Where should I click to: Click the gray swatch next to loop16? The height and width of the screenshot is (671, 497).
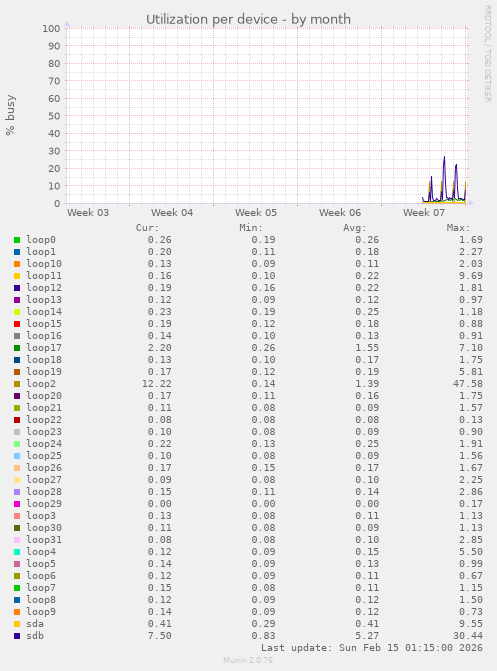click(x=17, y=336)
